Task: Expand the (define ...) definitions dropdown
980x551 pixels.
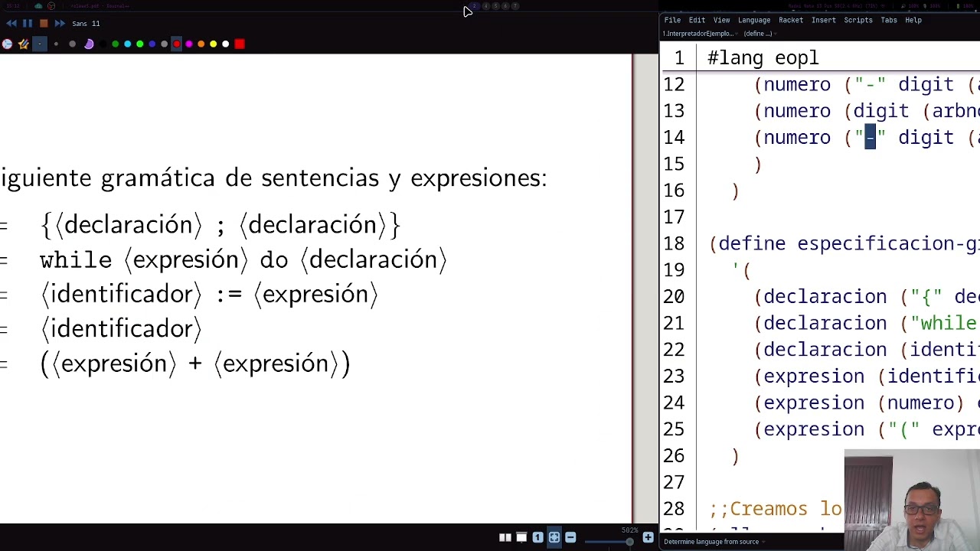Action: pyautogui.click(x=759, y=34)
